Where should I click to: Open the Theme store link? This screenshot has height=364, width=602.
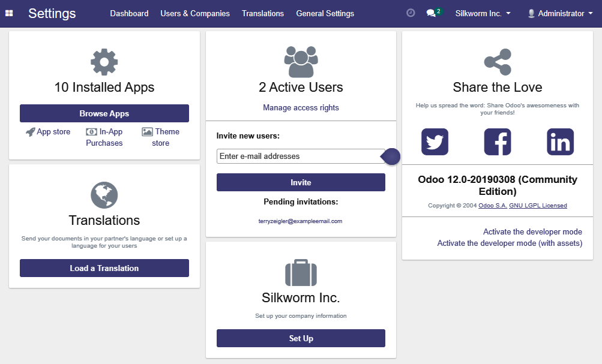click(160, 137)
